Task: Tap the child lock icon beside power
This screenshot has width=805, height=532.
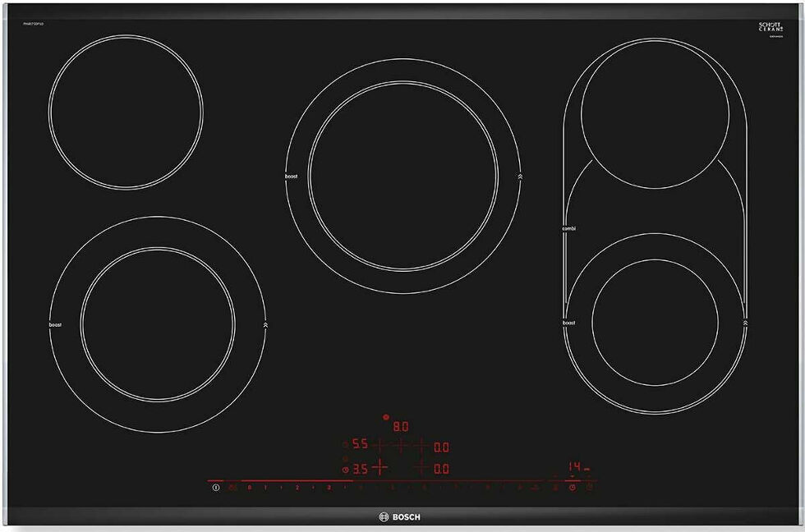Action: [232, 488]
